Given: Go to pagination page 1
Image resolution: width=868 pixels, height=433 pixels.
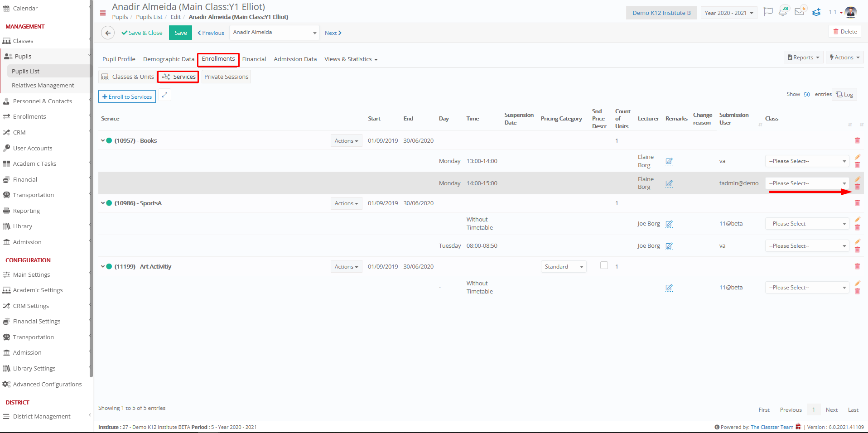Looking at the screenshot, I should [x=814, y=410].
